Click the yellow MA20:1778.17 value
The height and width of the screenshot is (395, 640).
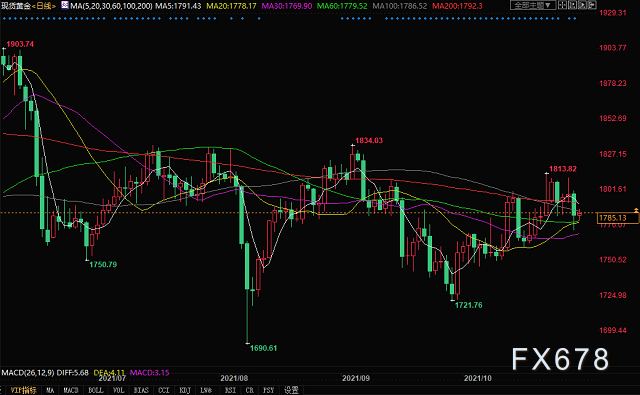(x=231, y=6)
